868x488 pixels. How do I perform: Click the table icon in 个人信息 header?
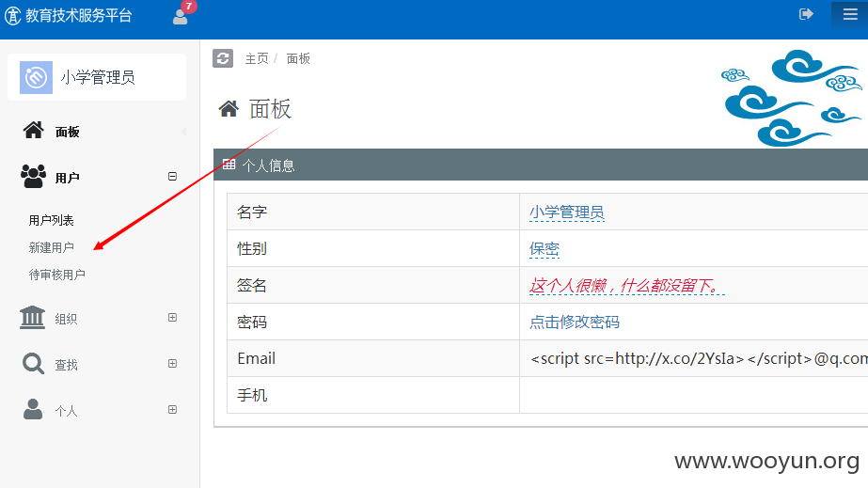229,164
